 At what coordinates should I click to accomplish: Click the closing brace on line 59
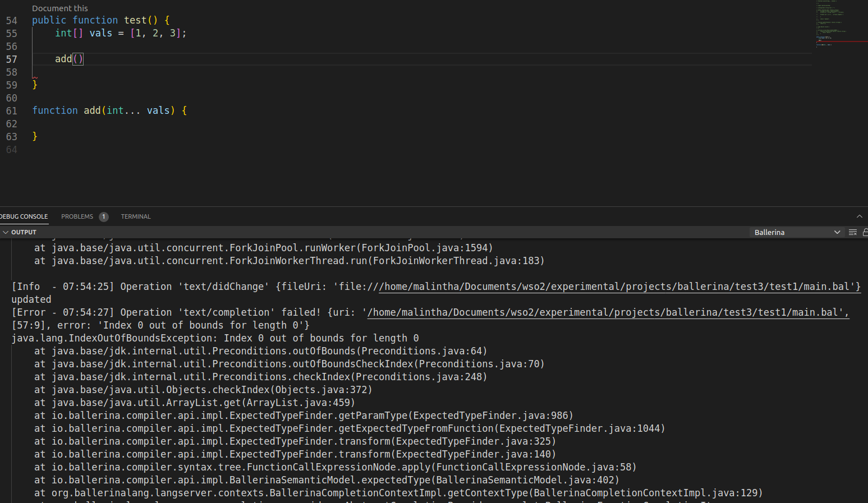(x=35, y=85)
